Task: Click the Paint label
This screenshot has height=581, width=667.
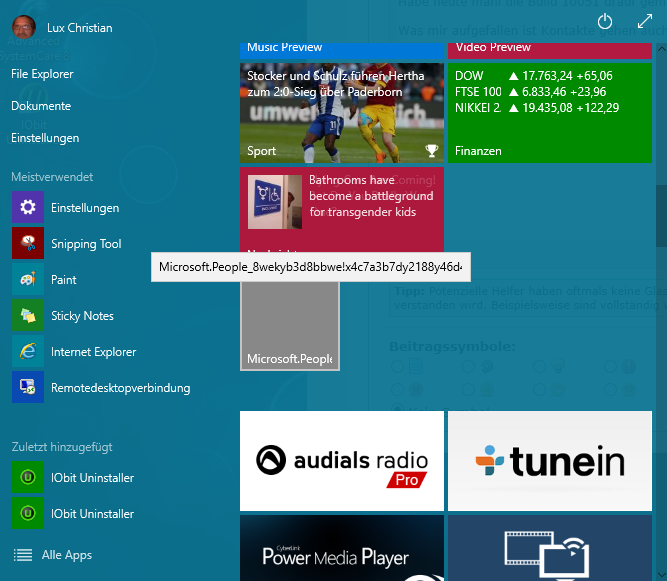Action: tap(64, 279)
